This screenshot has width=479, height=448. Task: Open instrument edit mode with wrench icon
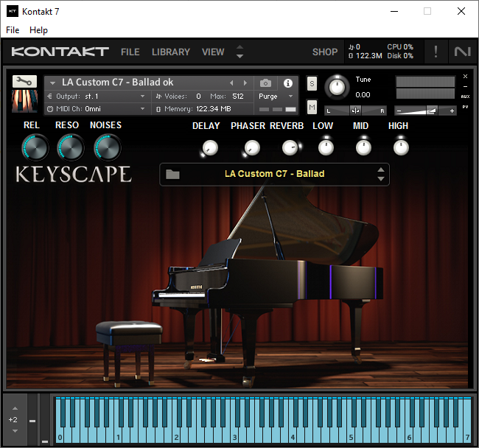(24, 81)
